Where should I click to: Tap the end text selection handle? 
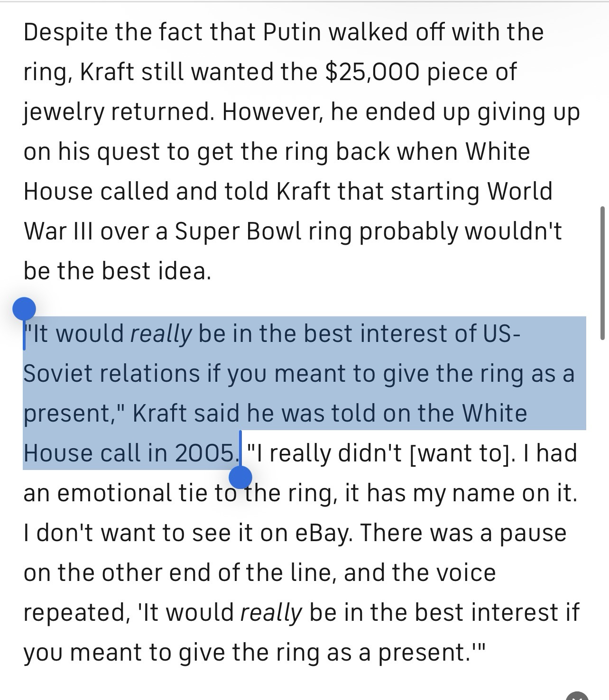pyautogui.click(x=240, y=477)
